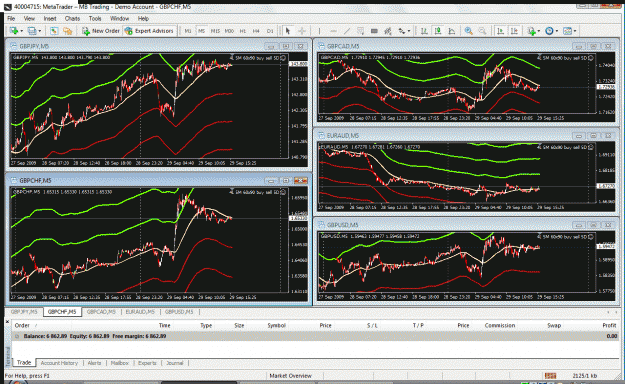Click the Expert Advisors button

tap(149, 31)
